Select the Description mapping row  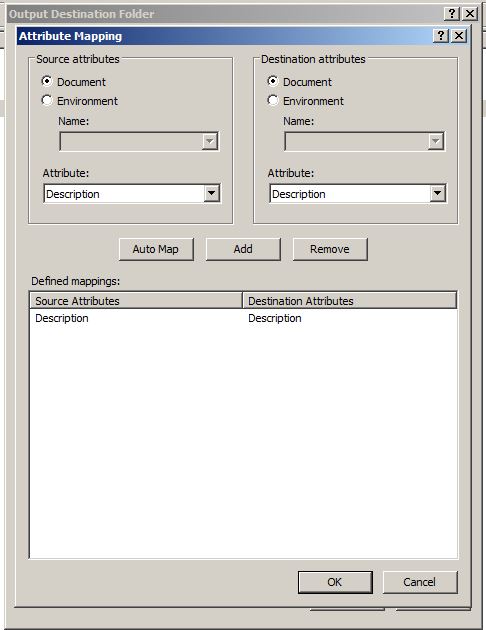[243, 318]
